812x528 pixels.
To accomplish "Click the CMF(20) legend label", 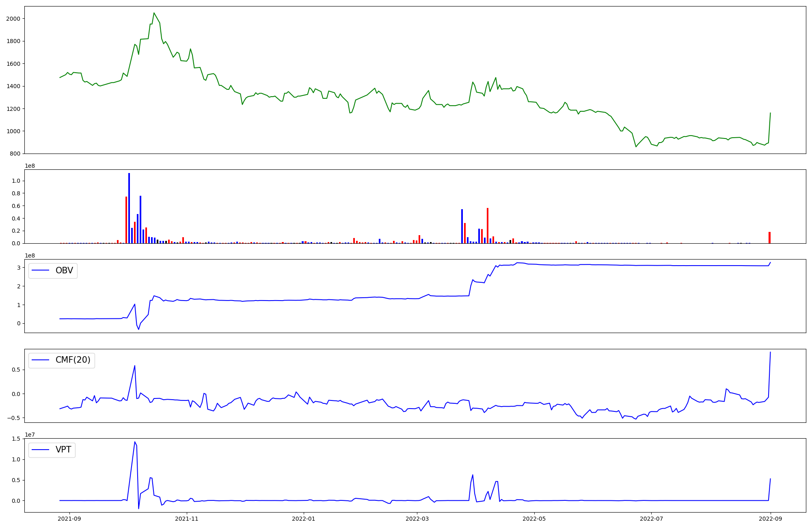I will tap(73, 360).
